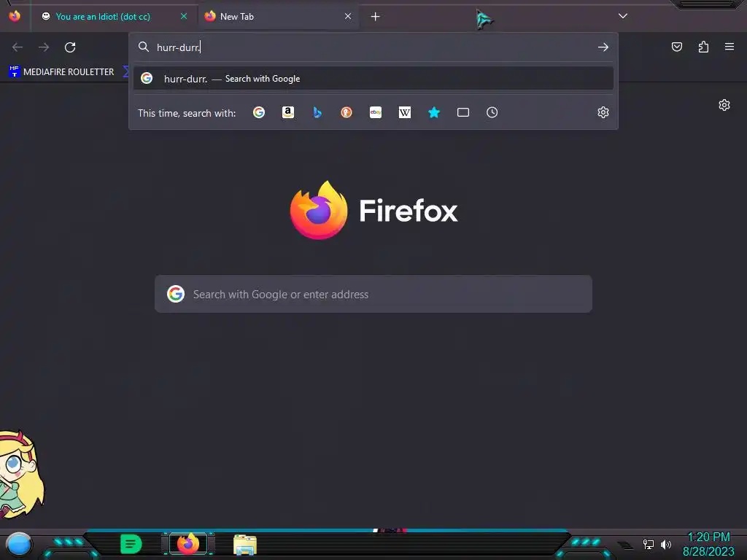Personalize New Tab via gear icon
Image resolution: width=747 pixels, height=560 pixels.
pos(724,105)
